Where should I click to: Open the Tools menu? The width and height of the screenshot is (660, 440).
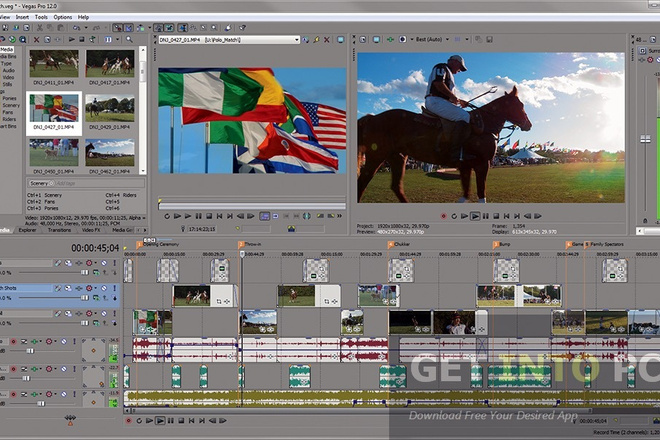41,17
